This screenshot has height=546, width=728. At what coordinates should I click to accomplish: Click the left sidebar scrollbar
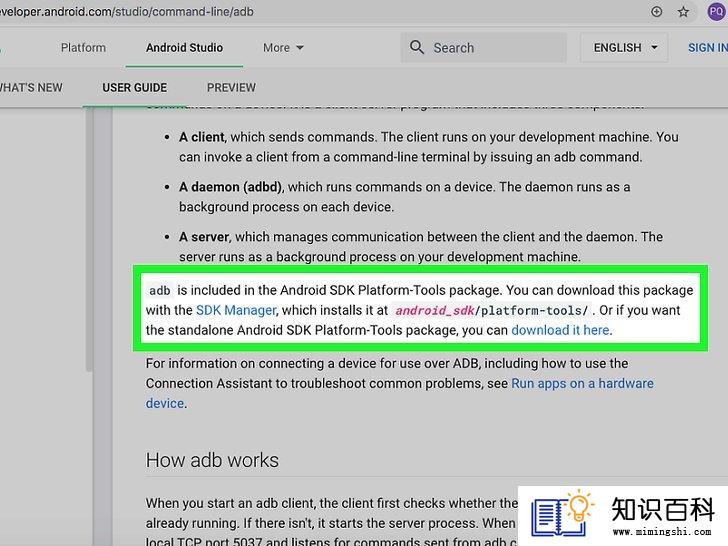[89, 241]
